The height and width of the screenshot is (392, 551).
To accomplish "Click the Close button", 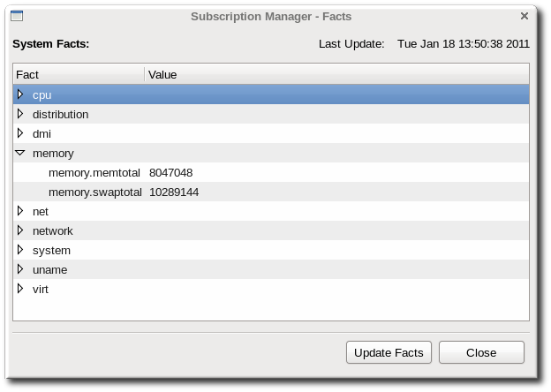I will 481,352.
